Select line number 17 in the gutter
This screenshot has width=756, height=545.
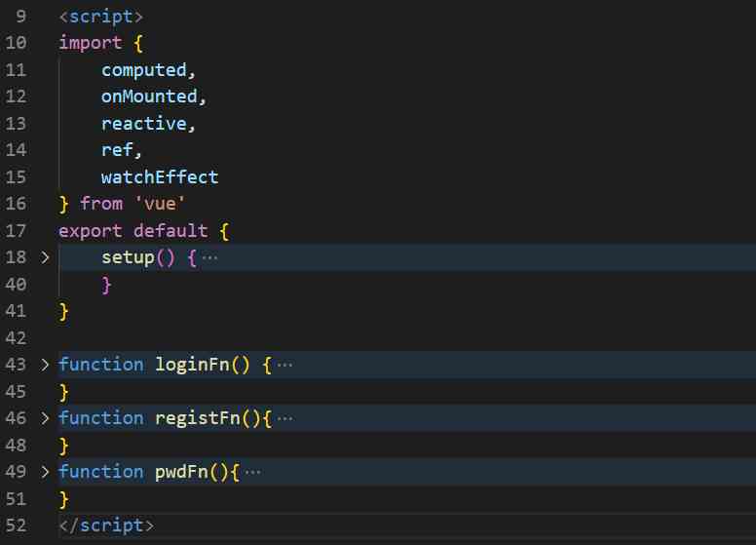[17, 231]
